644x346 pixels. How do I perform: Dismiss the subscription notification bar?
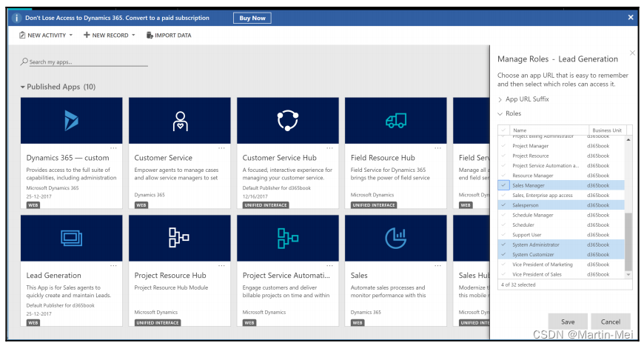[x=631, y=17]
